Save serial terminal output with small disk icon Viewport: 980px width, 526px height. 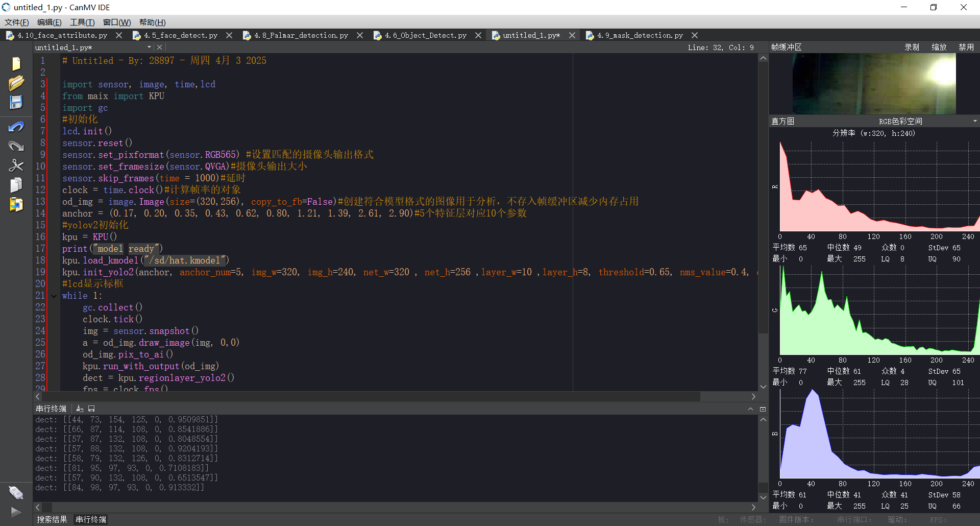(x=91, y=409)
